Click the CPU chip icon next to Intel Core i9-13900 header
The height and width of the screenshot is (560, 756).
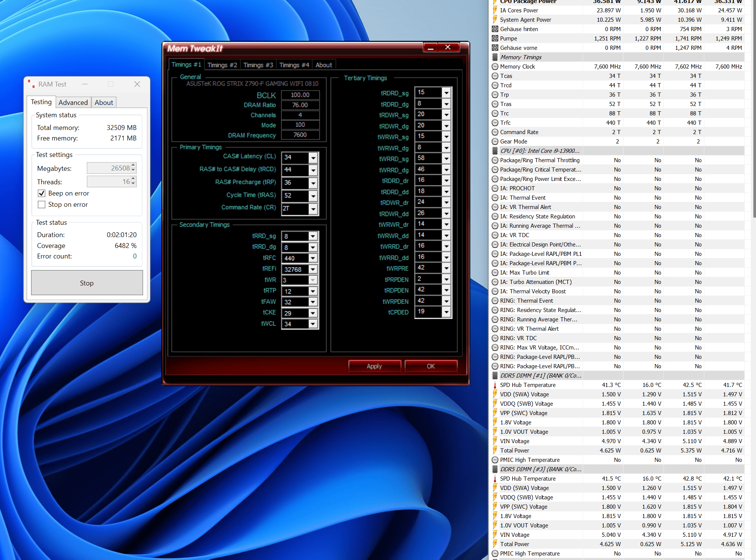tap(495, 151)
